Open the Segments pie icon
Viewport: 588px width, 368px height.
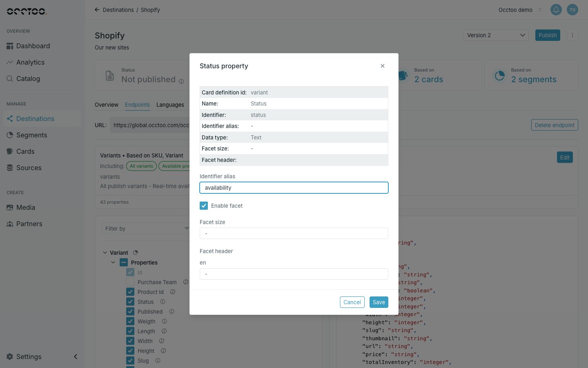[10, 135]
